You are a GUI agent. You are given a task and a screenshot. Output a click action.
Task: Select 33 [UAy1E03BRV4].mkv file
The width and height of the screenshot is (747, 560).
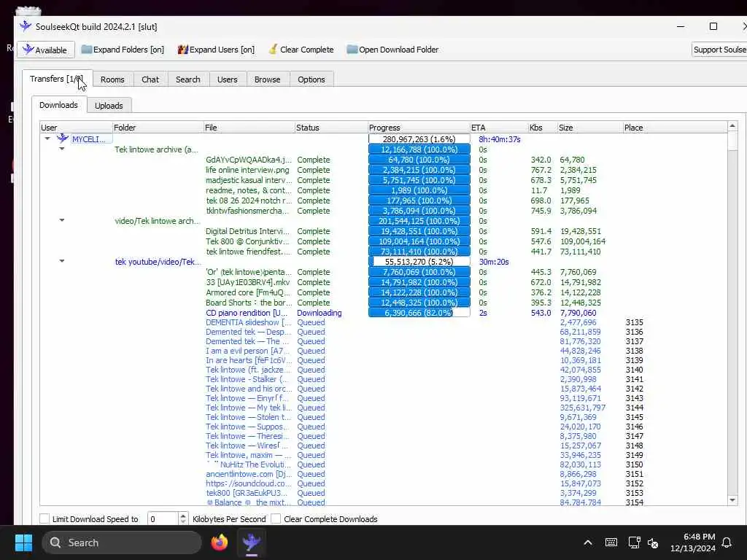click(x=248, y=282)
